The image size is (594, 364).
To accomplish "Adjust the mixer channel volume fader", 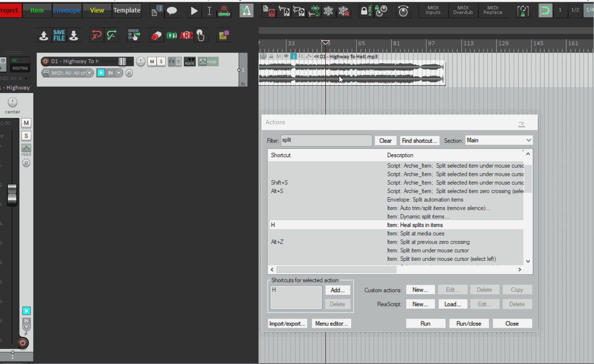I will [12, 194].
